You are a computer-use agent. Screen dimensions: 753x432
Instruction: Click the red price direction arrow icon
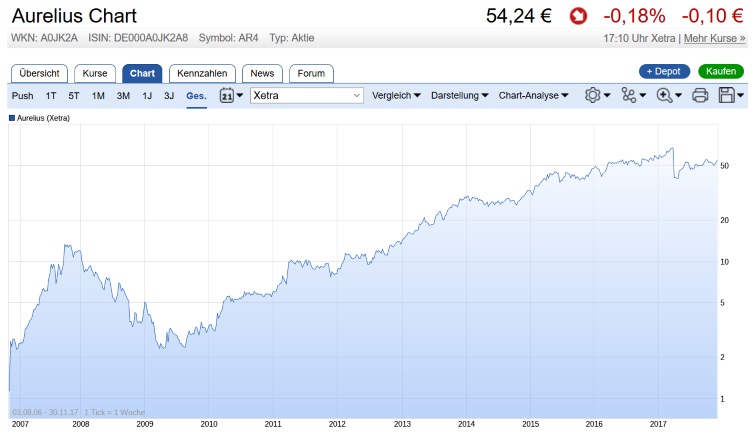coord(578,16)
